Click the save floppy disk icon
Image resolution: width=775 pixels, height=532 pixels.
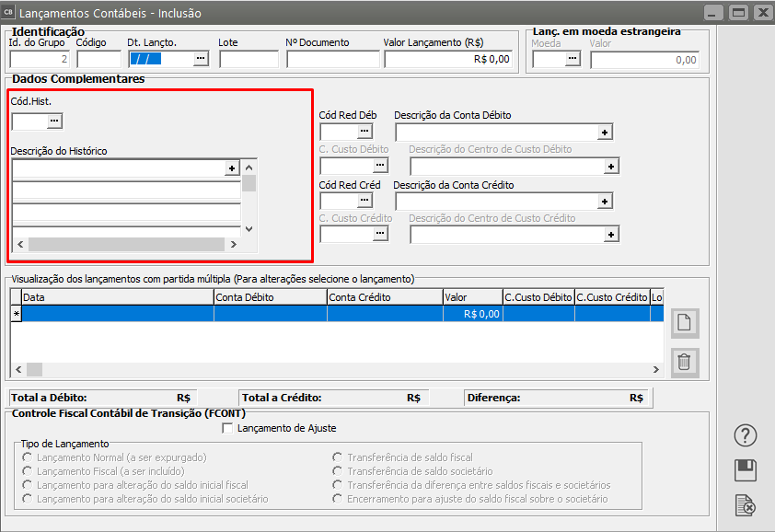click(x=746, y=470)
